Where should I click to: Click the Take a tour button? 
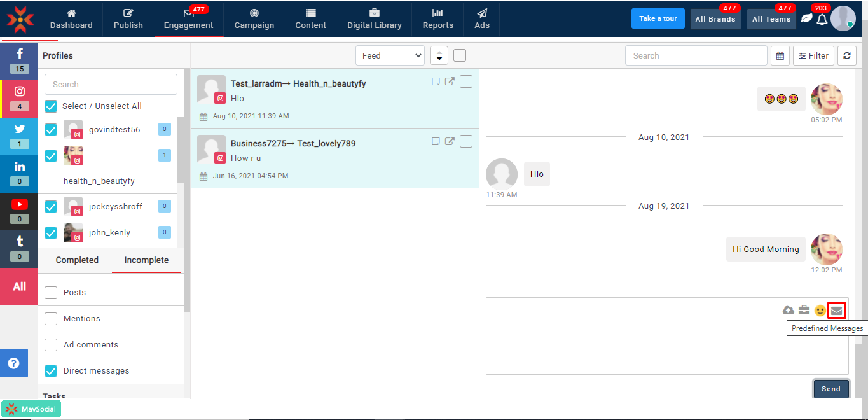point(658,18)
